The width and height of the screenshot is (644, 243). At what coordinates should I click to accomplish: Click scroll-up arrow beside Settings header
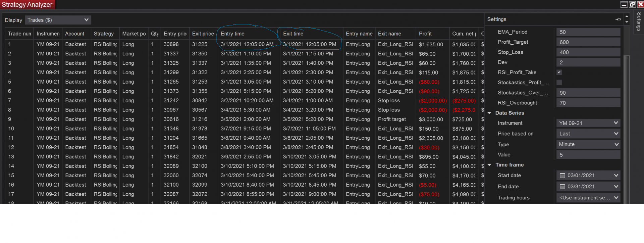(x=627, y=16)
